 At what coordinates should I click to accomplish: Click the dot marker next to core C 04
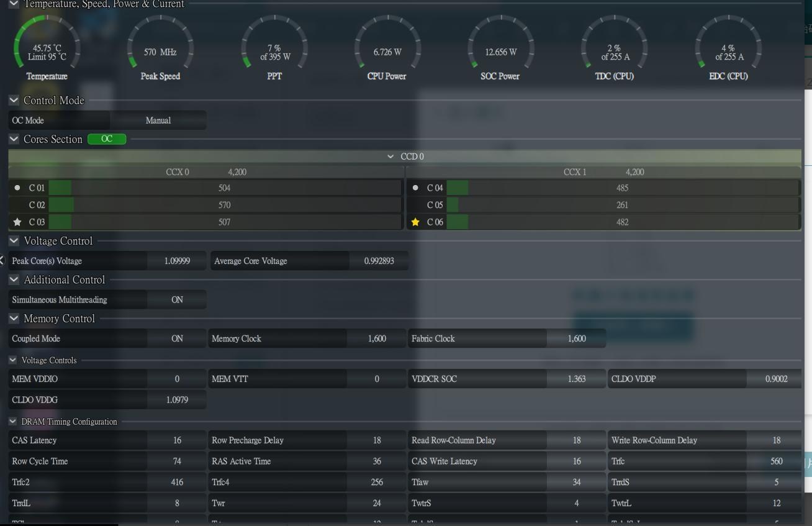(415, 188)
